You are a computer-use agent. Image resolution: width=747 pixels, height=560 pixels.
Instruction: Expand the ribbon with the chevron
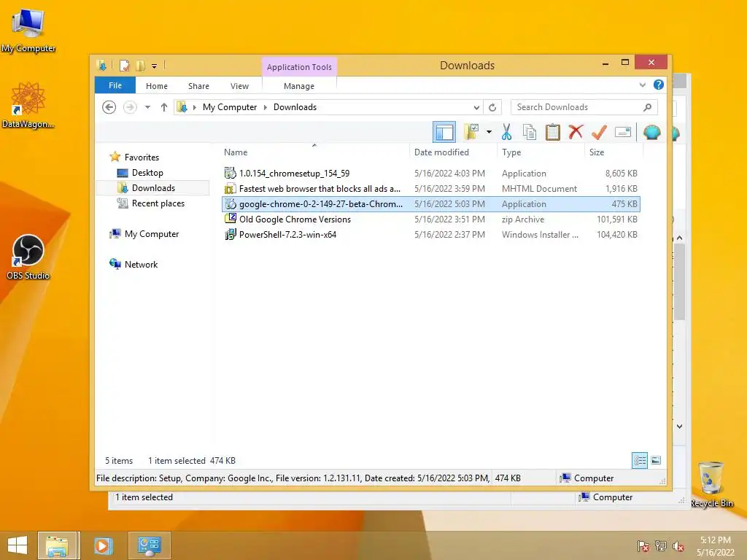[x=642, y=85]
